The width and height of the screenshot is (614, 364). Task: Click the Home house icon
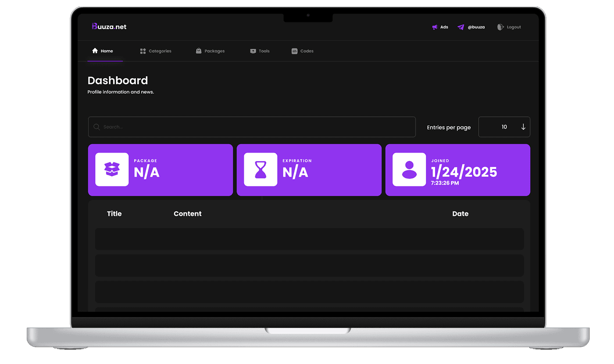pos(95,51)
